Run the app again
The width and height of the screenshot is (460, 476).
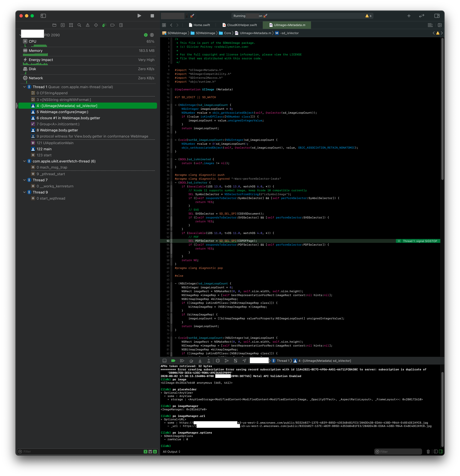click(x=139, y=16)
